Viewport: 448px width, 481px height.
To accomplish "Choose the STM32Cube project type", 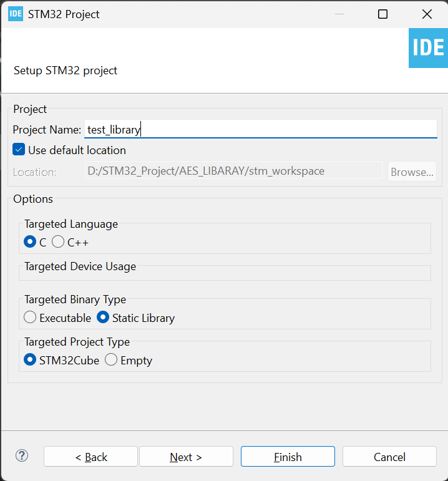I will [30, 360].
